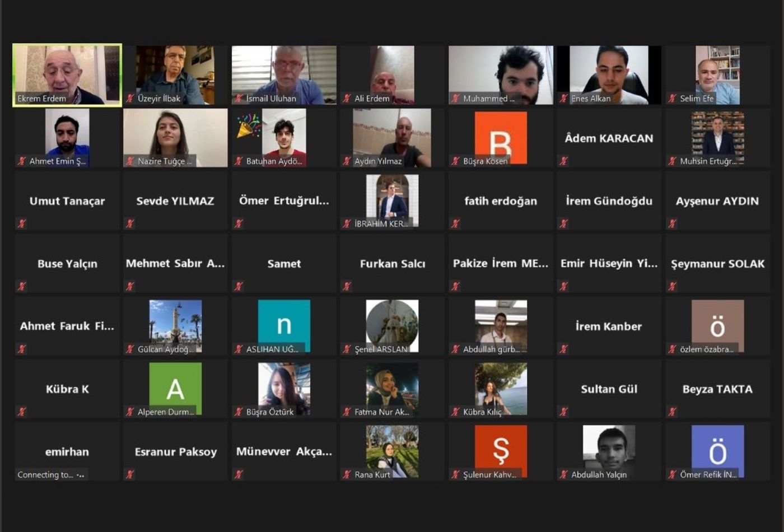Click the muted mic icon under Şeymanur SOLAK

[673, 287]
